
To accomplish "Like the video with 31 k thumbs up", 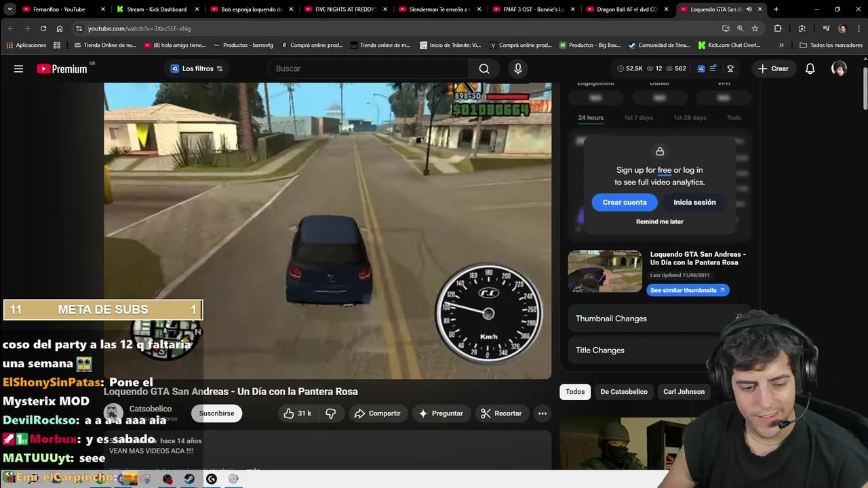I will pyautogui.click(x=298, y=413).
